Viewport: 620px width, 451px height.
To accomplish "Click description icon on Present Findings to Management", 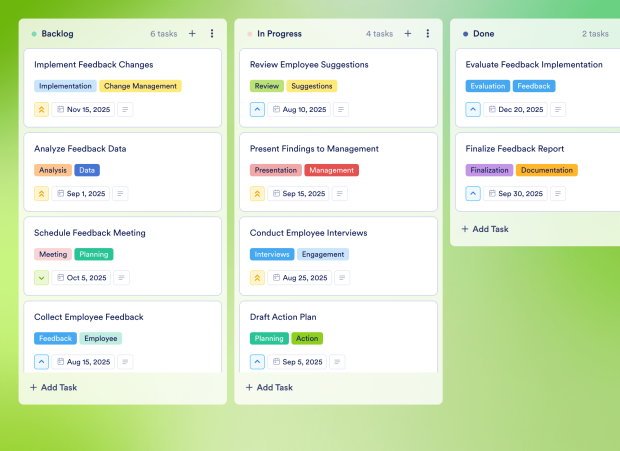I will [341, 193].
